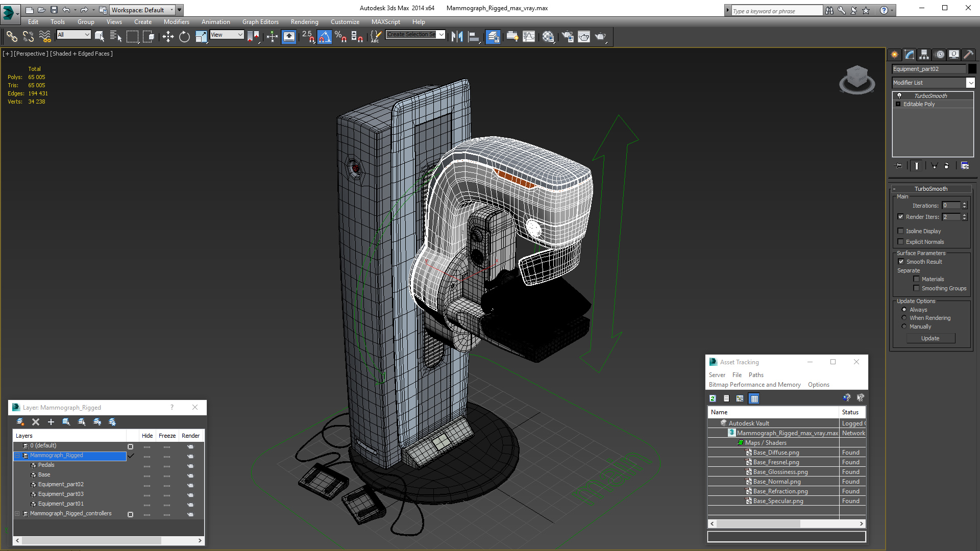The width and height of the screenshot is (980, 551).
Task: Click the Equipment_part02 object name field
Action: (x=929, y=69)
